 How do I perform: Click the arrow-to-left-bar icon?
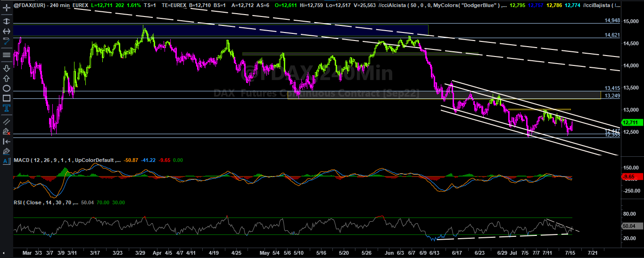point(6,141)
